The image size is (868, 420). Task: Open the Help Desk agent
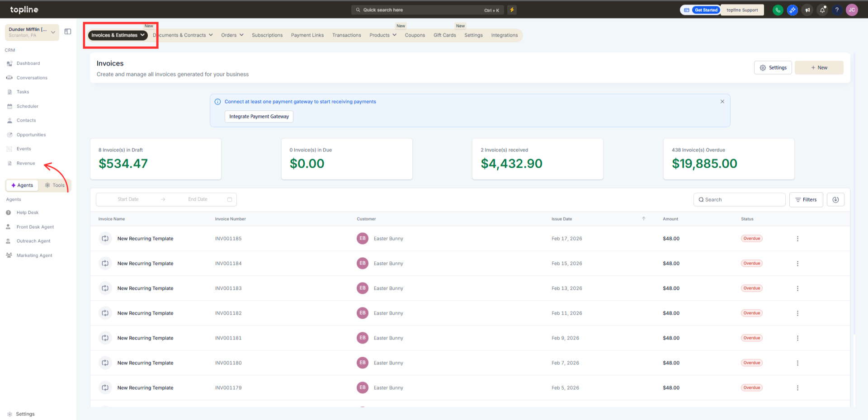pyautogui.click(x=27, y=212)
